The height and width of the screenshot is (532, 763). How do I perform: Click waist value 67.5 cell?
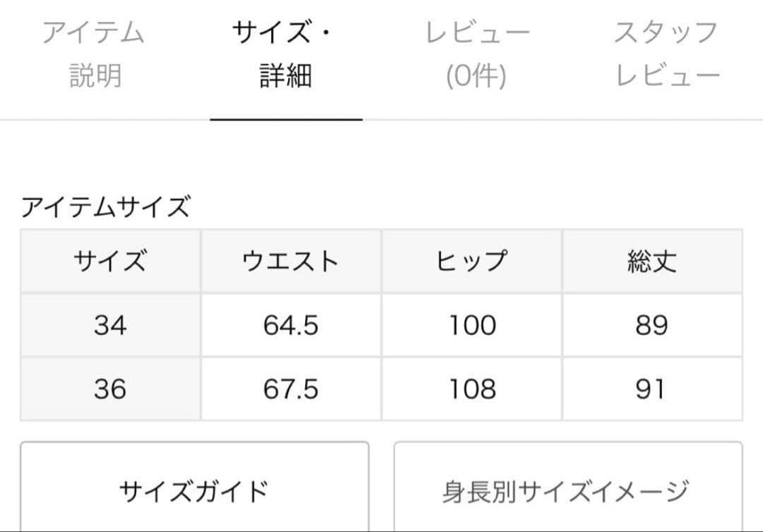pyautogui.click(x=291, y=389)
